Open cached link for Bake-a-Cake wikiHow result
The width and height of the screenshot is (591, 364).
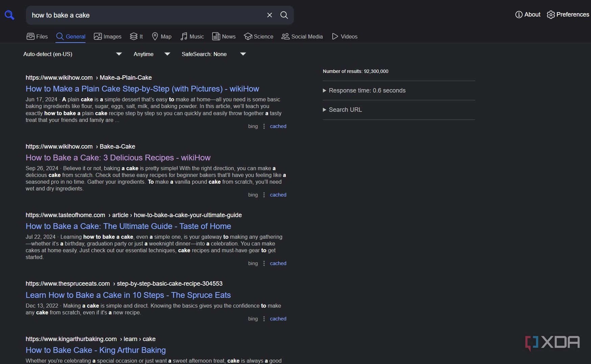point(278,195)
